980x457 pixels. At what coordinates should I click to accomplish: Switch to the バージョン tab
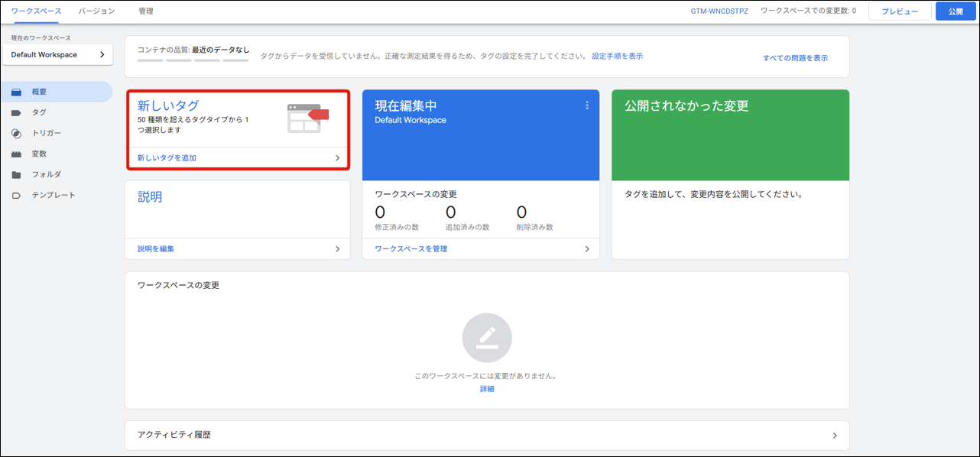click(96, 11)
